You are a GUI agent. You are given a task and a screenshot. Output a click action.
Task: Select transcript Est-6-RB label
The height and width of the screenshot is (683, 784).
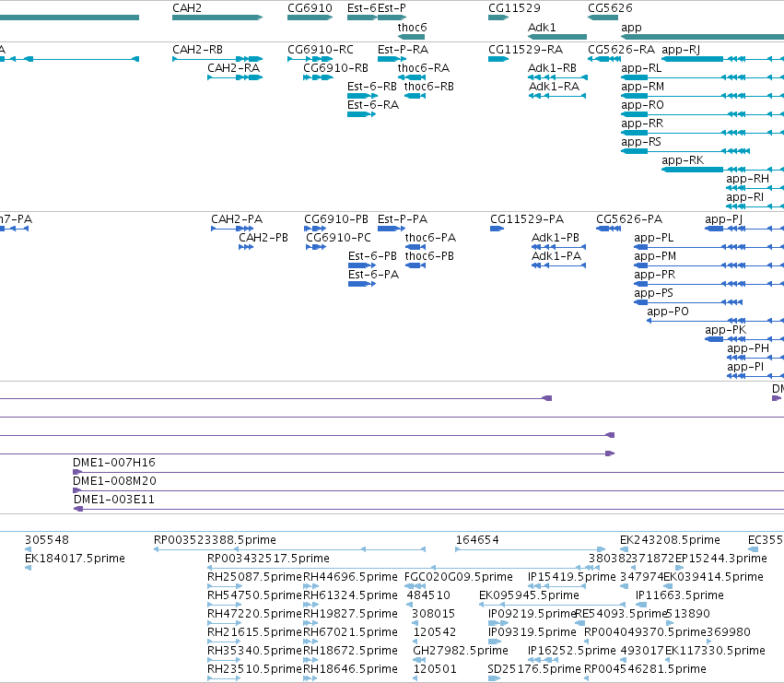point(372,87)
